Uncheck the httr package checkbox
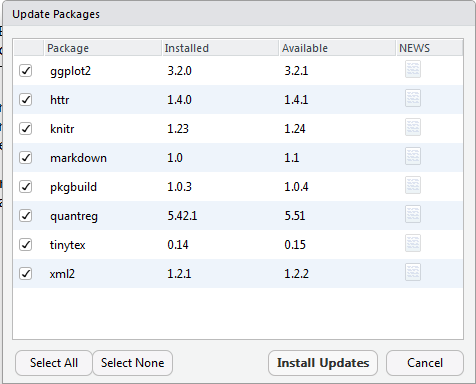 coord(25,100)
